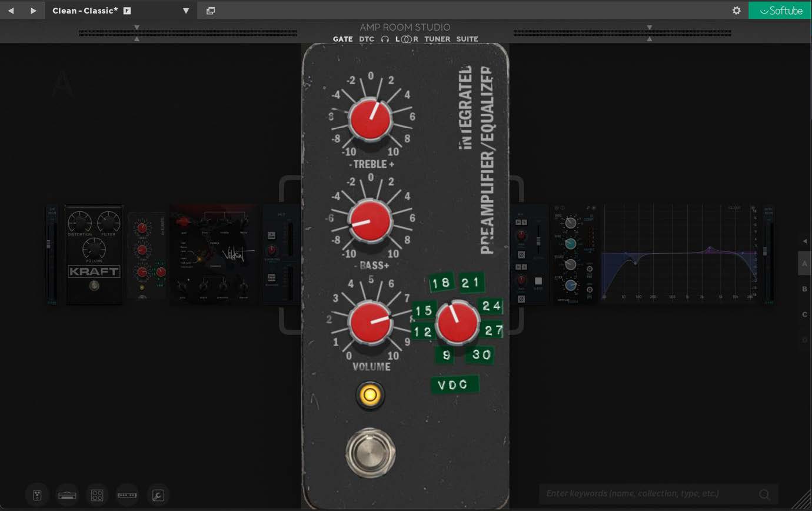812x511 pixels.
Task: Click the detach window icon
Action: (x=211, y=11)
